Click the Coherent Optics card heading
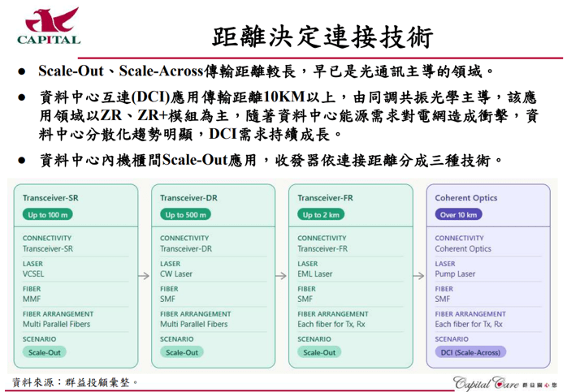567x392 pixels. pyautogui.click(x=466, y=198)
